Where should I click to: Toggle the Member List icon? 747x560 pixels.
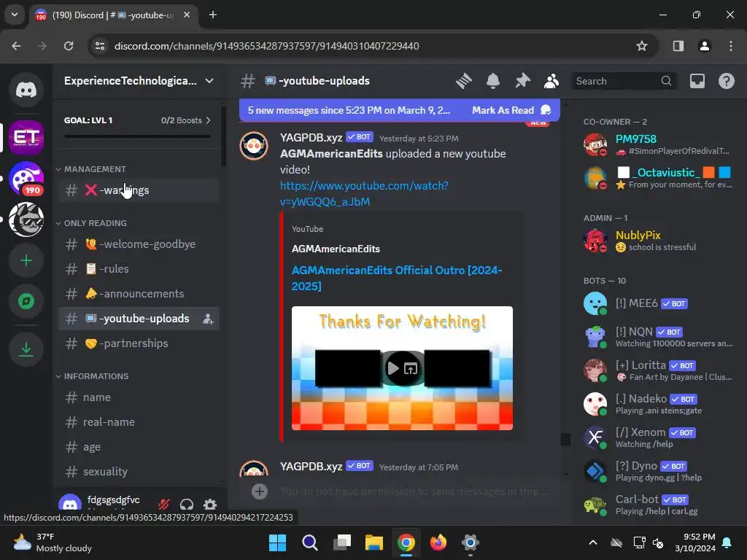point(551,81)
